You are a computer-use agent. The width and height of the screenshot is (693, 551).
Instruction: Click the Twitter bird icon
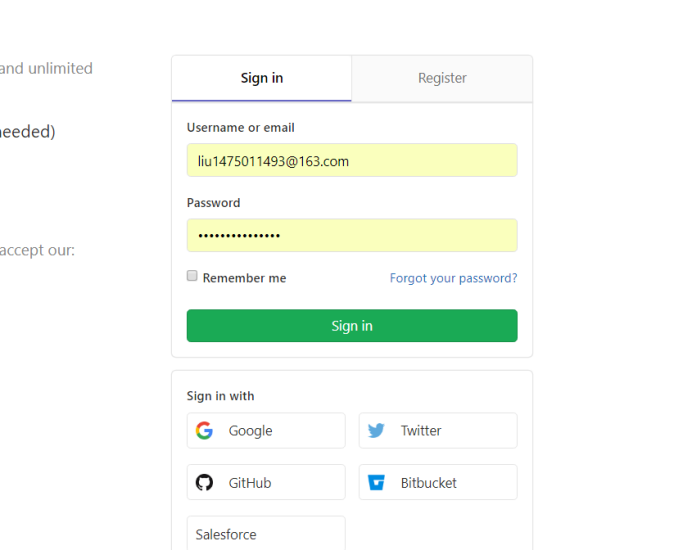376,431
